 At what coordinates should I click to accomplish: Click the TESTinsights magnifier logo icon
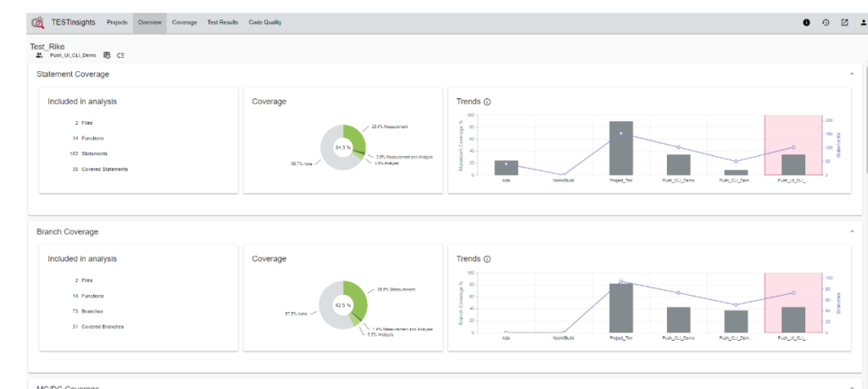(37, 23)
